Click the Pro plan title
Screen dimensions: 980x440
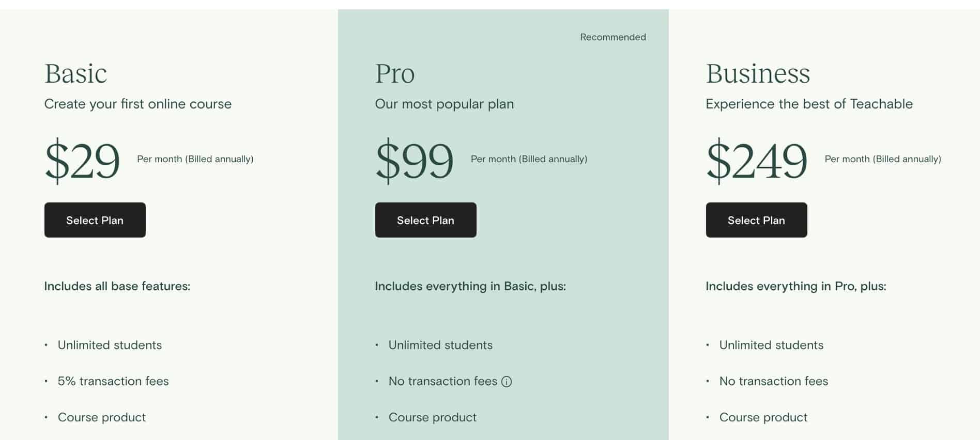point(395,73)
